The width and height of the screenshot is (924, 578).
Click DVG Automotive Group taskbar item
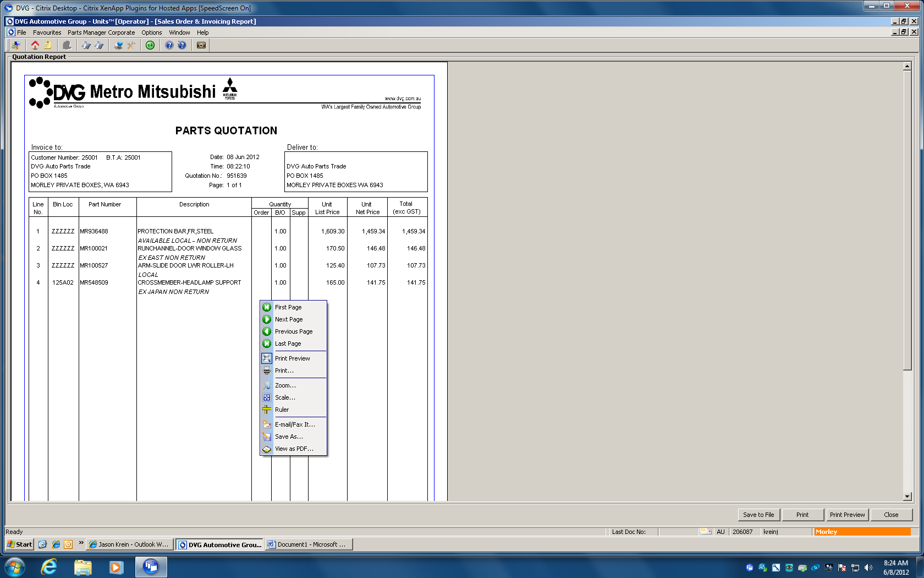tap(219, 544)
